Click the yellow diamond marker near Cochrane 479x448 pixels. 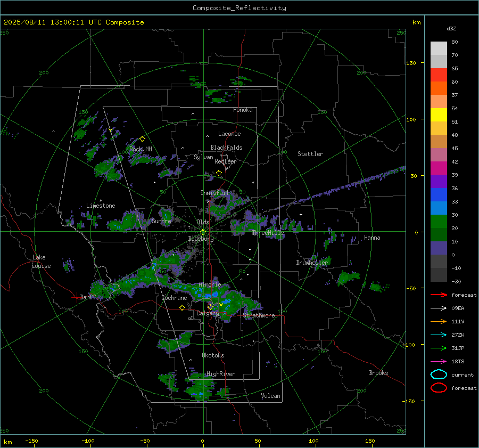[183, 307]
